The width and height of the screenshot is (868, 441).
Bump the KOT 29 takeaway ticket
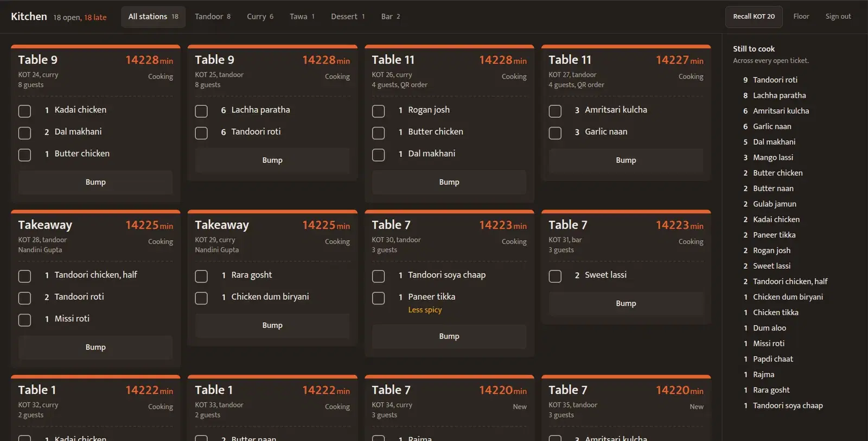click(272, 326)
